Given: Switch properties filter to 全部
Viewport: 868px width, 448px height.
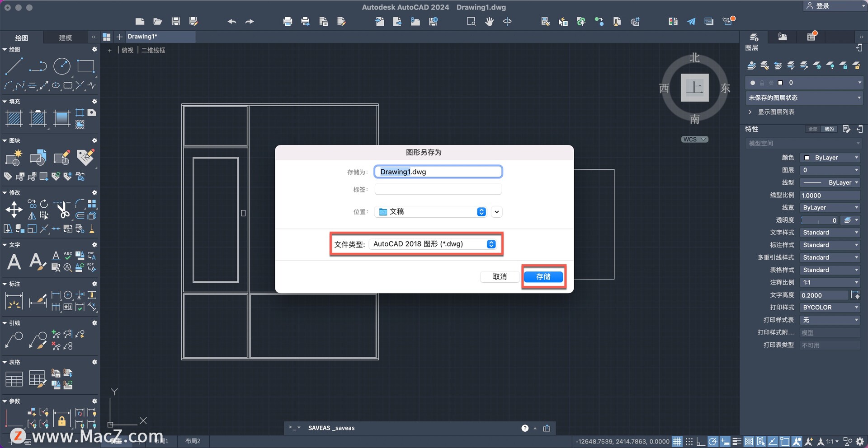Looking at the screenshot, I should click(x=813, y=129).
